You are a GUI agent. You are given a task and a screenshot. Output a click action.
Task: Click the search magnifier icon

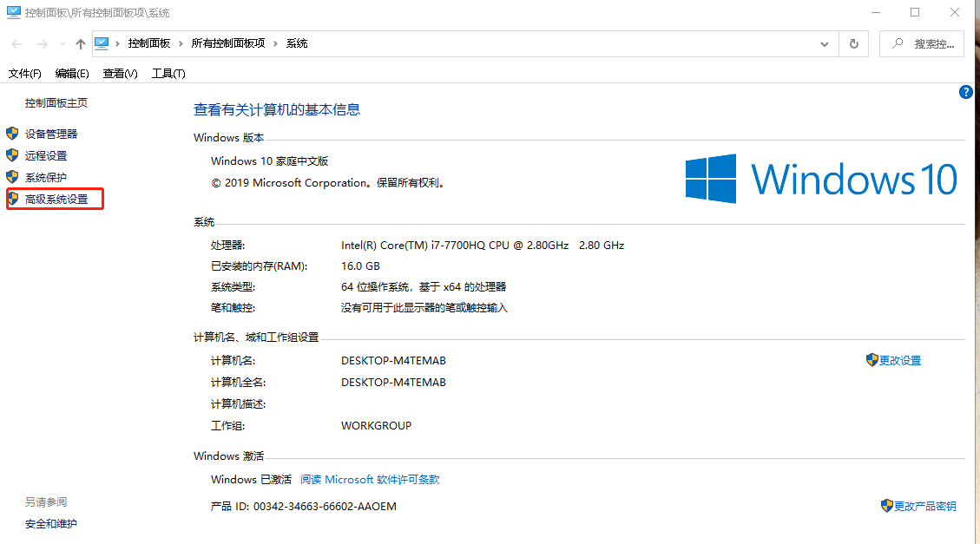coord(898,43)
